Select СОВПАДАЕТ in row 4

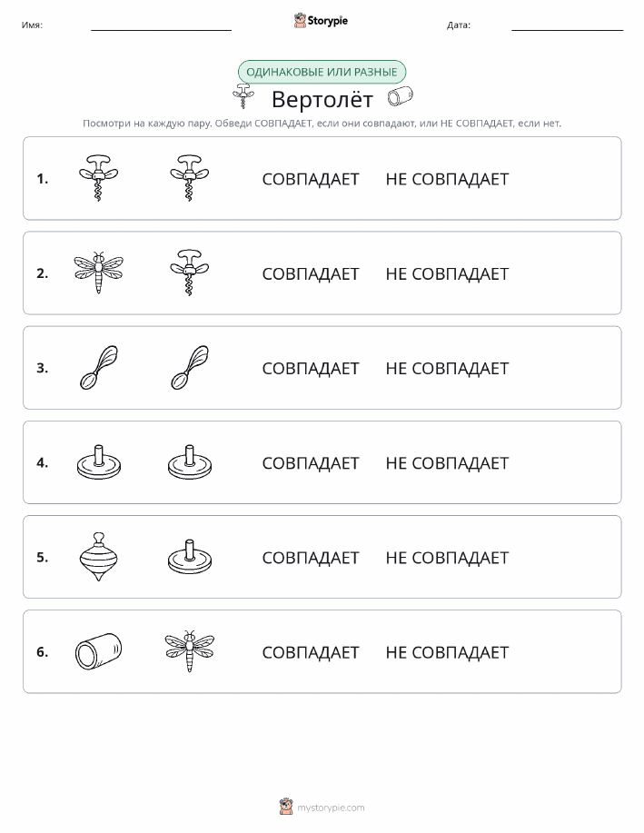(311, 462)
